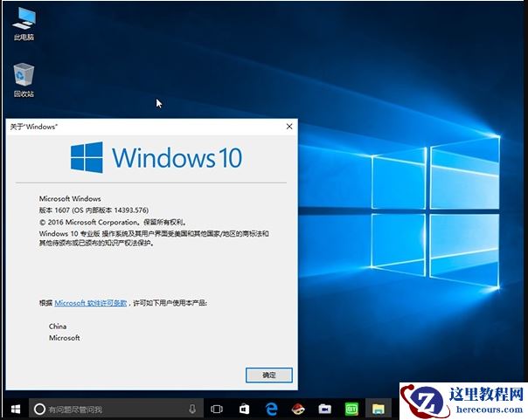
Task: Activate the Cortana microphone icon
Action: (192, 409)
